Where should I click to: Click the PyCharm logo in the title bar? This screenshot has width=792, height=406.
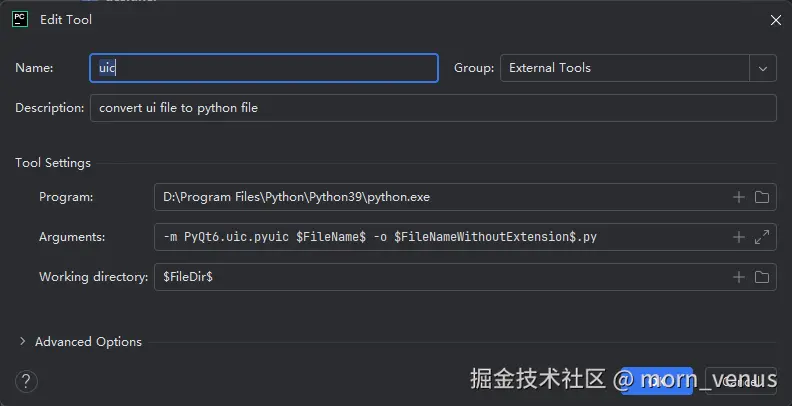(x=19, y=19)
